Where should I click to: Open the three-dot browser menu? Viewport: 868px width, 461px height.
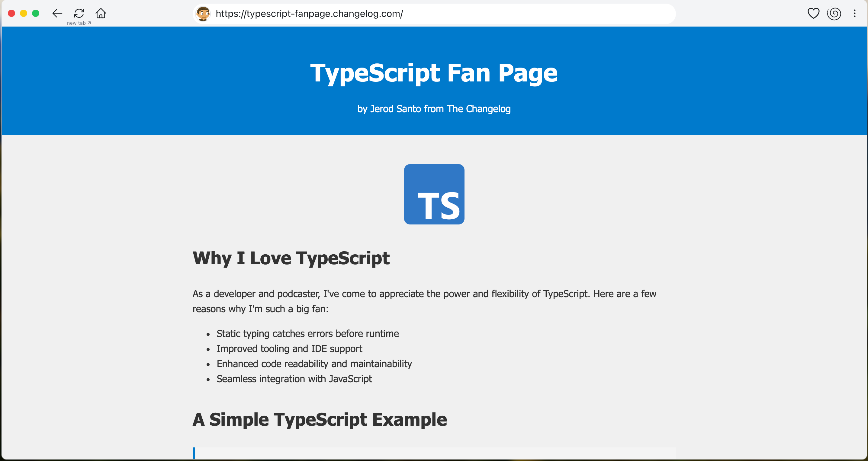(x=854, y=14)
